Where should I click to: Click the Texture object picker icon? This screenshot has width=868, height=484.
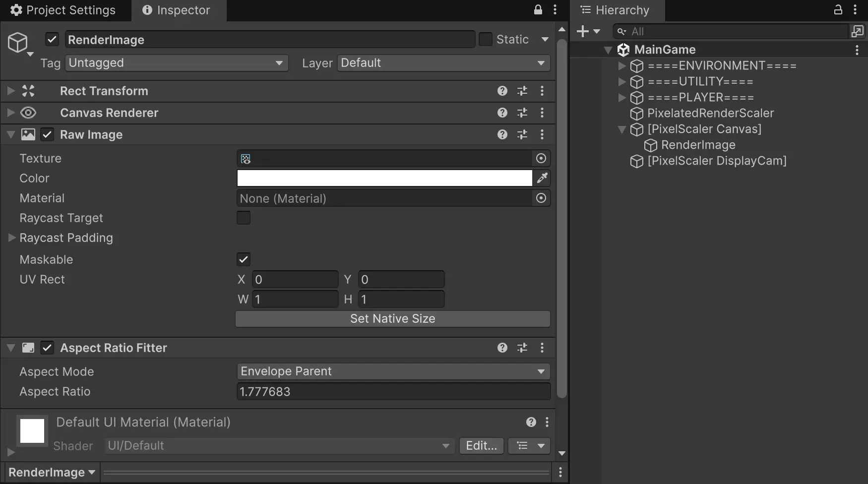pos(541,158)
